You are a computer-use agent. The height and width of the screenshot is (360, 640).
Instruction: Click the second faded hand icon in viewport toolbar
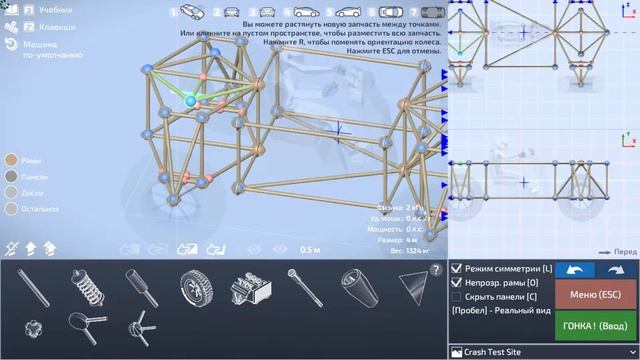click(x=158, y=249)
